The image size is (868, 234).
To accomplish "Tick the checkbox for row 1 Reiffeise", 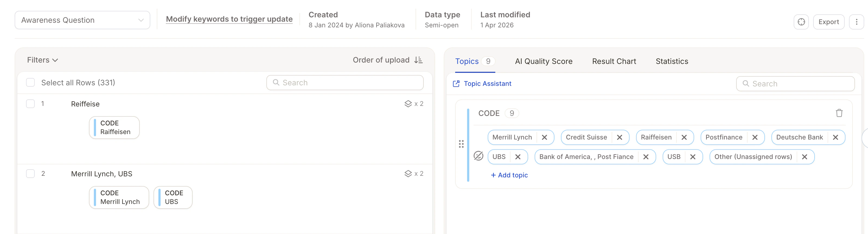I will click(x=30, y=103).
